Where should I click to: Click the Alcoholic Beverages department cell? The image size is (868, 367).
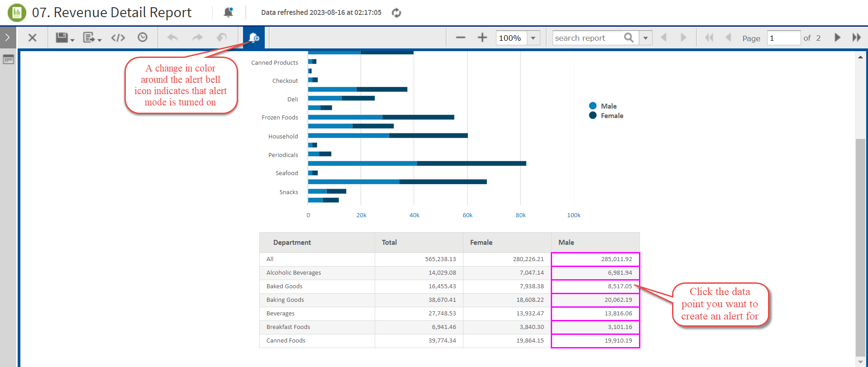click(x=317, y=273)
